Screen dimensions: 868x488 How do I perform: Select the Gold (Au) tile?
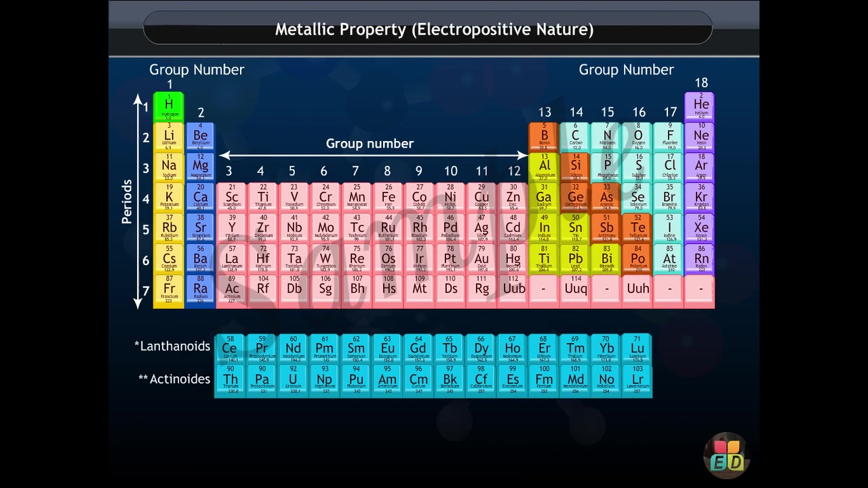[481, 259]
